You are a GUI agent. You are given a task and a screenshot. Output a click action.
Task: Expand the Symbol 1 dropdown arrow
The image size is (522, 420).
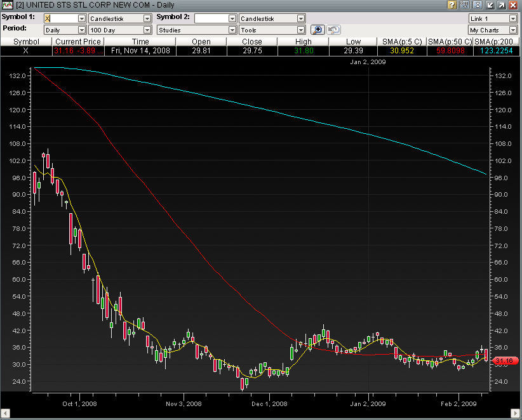pos(81,18)
